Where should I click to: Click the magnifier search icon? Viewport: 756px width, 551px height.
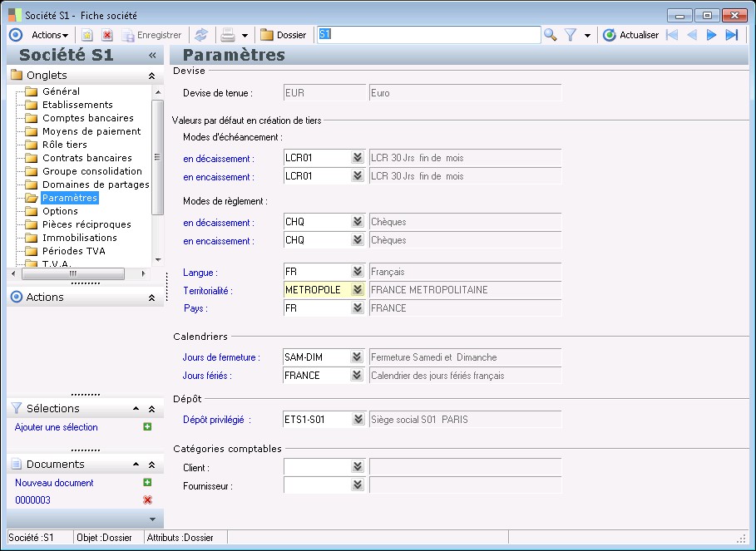pyautogui.click(x=551, y=35)
